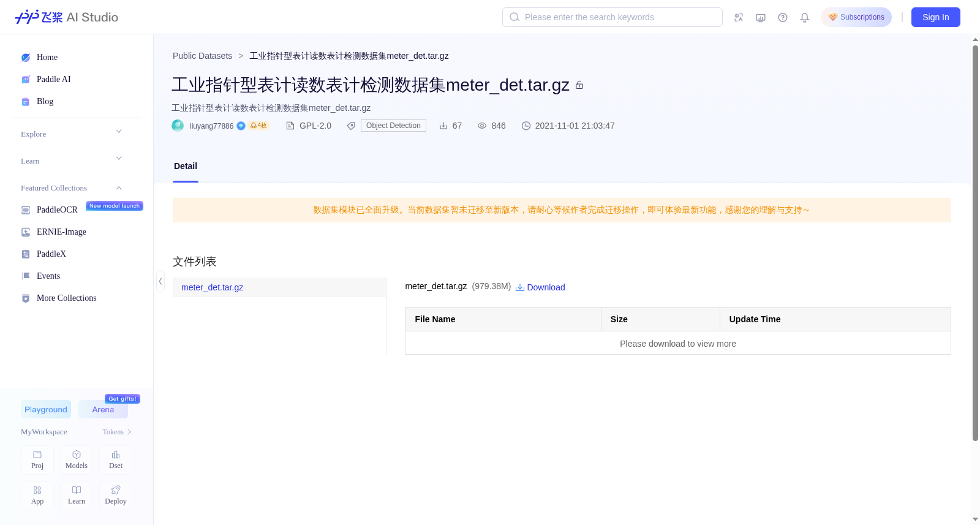Click the PaddleOCR sidebar icon

pyautogui.click(x=26, y=210)
